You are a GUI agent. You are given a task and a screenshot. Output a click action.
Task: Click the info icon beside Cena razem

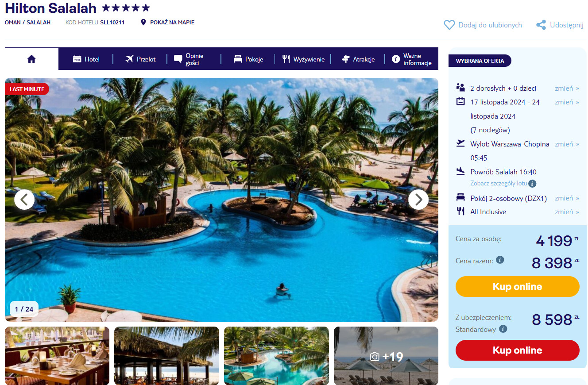point(500,260)
